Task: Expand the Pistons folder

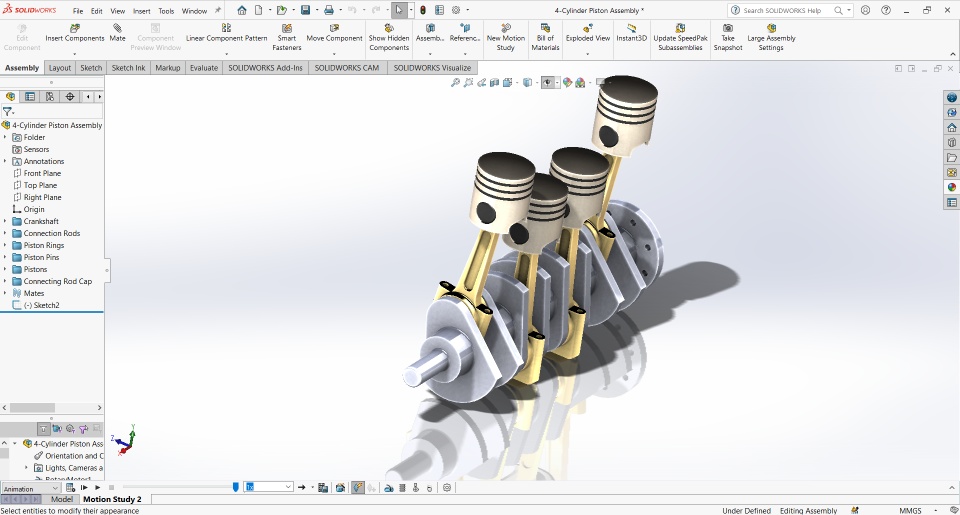Action: [x=5, y=269]
